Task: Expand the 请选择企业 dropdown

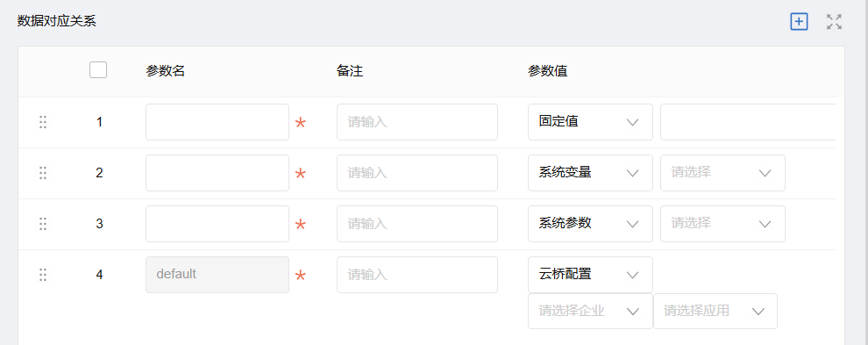Action: pyautogui.click(x=590, y=311)
